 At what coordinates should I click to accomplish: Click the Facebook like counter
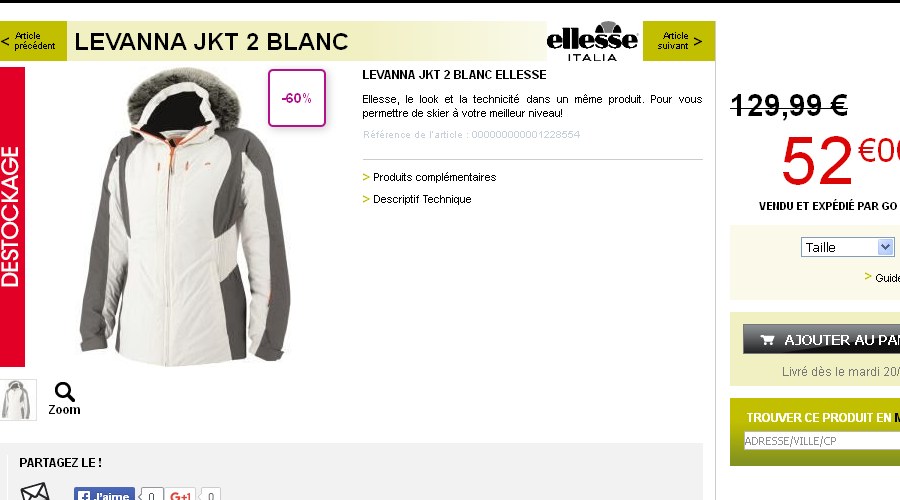coord(152,495)
